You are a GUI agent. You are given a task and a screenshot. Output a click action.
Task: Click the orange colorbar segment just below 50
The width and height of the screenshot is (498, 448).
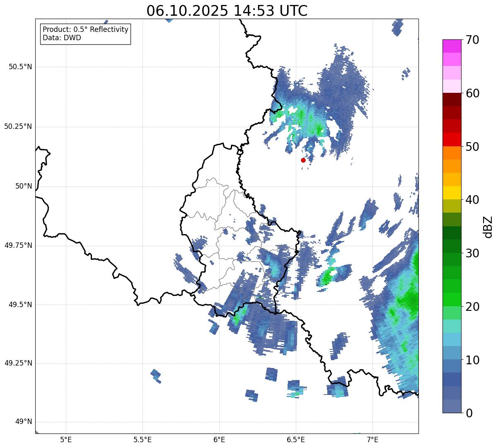tap(452, 153)
